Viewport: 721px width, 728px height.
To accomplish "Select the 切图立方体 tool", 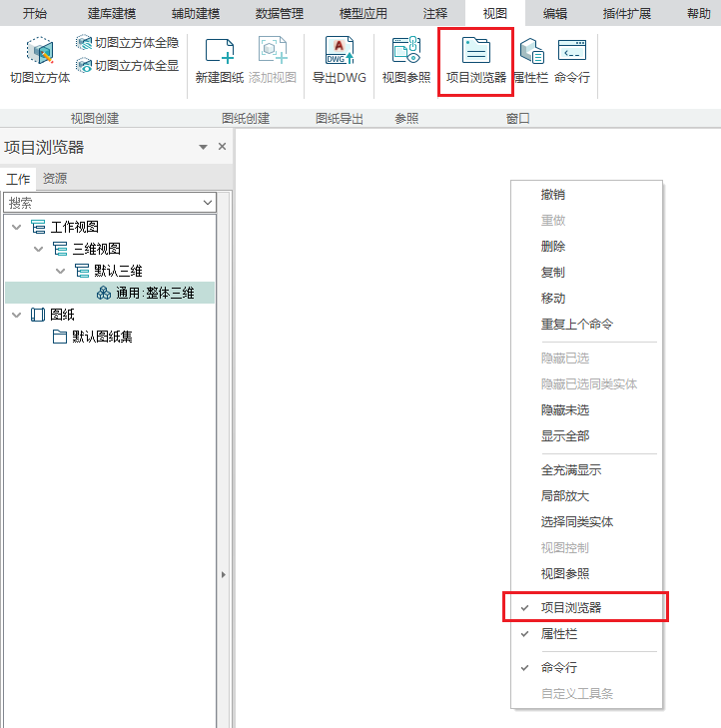I will (40, 60).
